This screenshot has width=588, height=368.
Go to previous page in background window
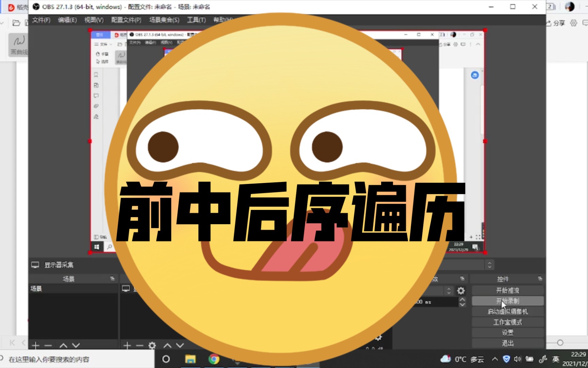(23, 342)
